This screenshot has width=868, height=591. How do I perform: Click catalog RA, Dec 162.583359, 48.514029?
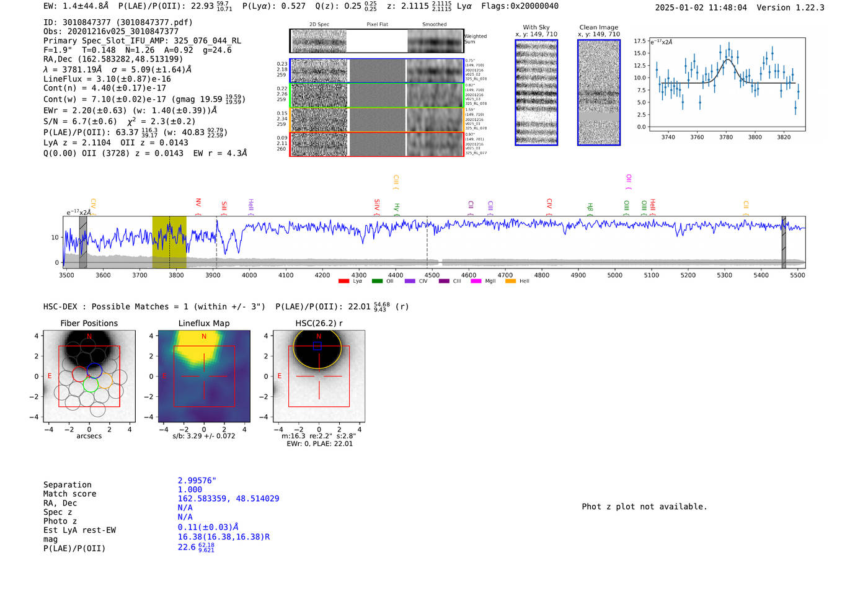(228, 499)
